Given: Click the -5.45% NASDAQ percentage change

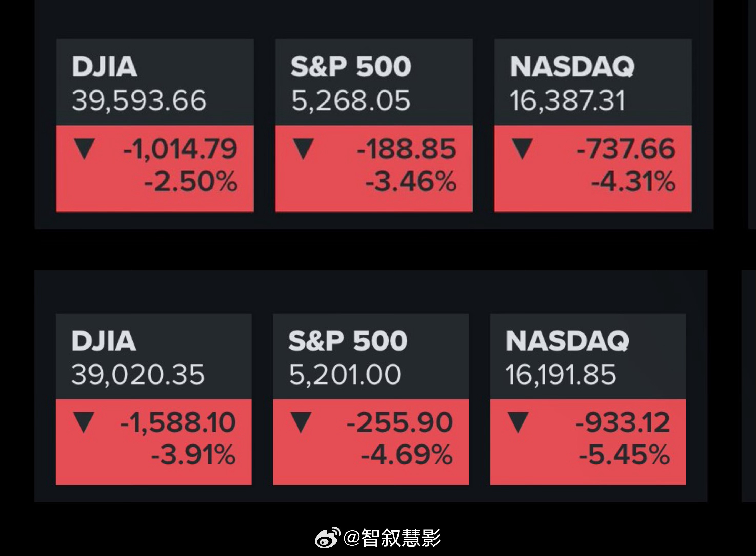Looking at the screenshot, I should point(624,455).
